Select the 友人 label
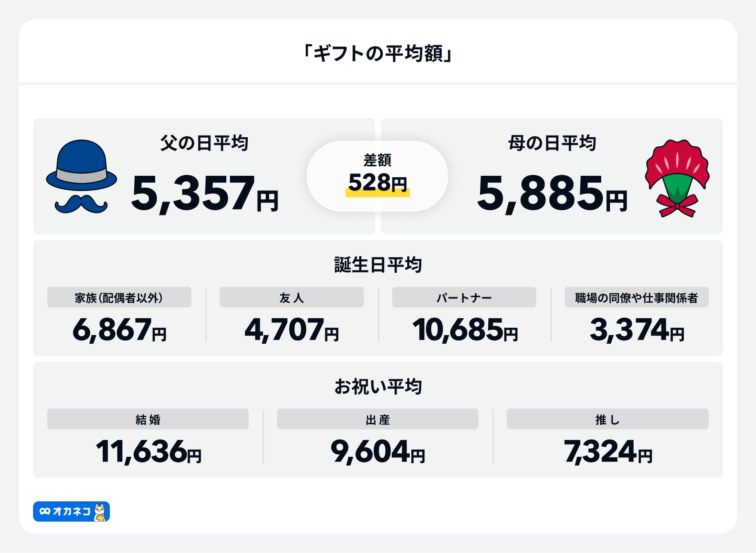Viewport: 756px width, 553px height. pos(291,297)
